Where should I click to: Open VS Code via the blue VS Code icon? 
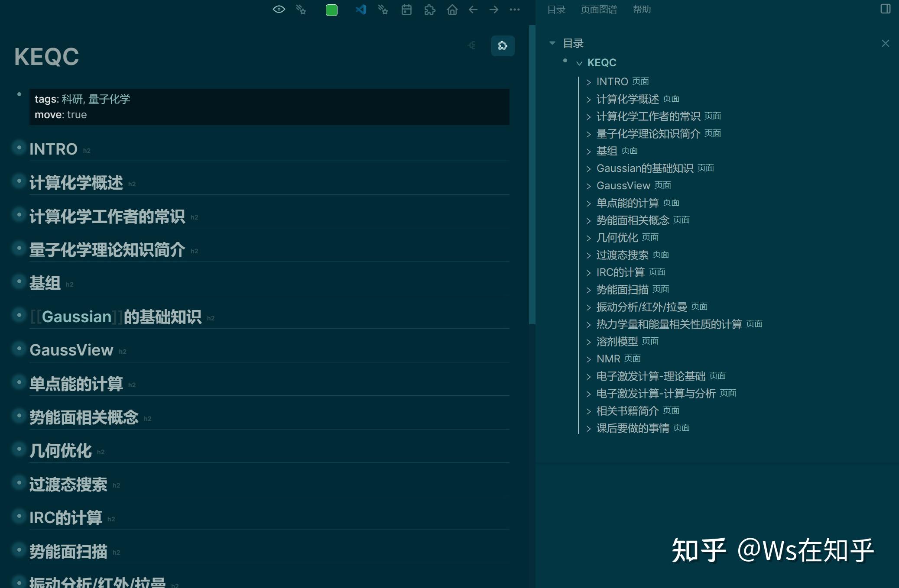pyautogui.click(x=361, y=9)
